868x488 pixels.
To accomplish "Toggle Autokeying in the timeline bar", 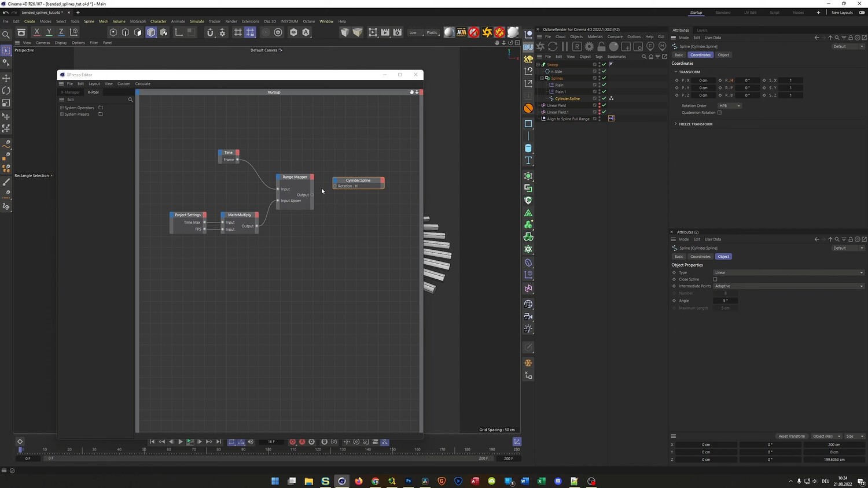I will (x=302, y=442).
